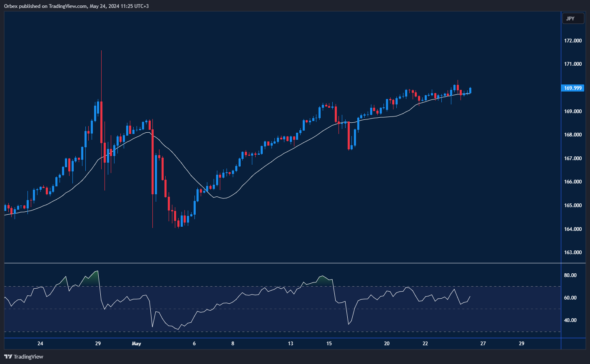Click date 6 on the time axis
This screenshot has height=364, width=590.
tap(194, 344)
